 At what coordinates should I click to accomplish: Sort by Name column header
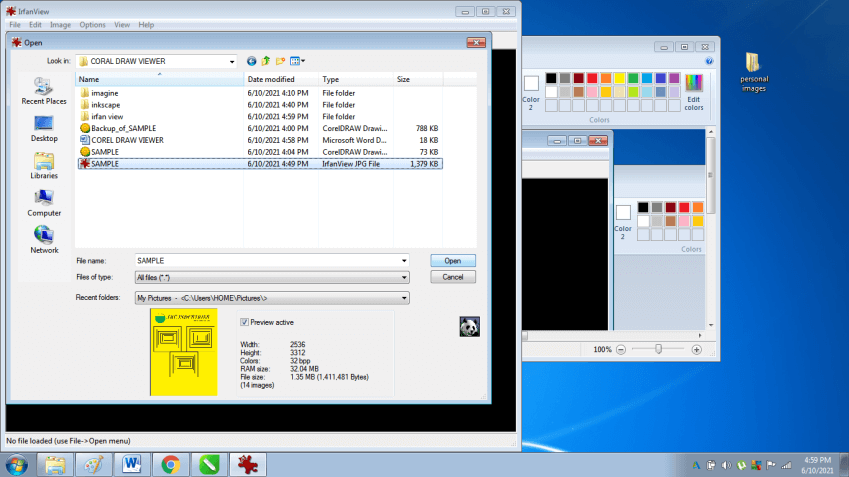tap(159, 79)
